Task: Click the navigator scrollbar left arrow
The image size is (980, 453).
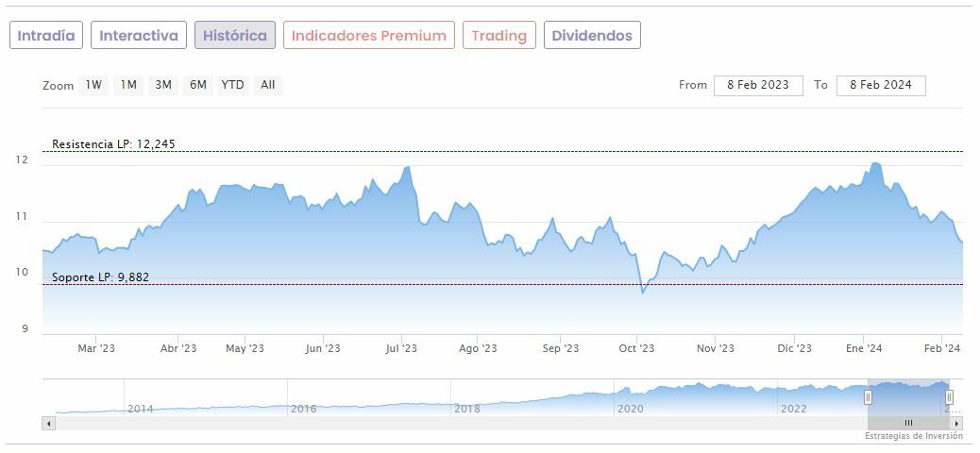Action: (49, 424)
